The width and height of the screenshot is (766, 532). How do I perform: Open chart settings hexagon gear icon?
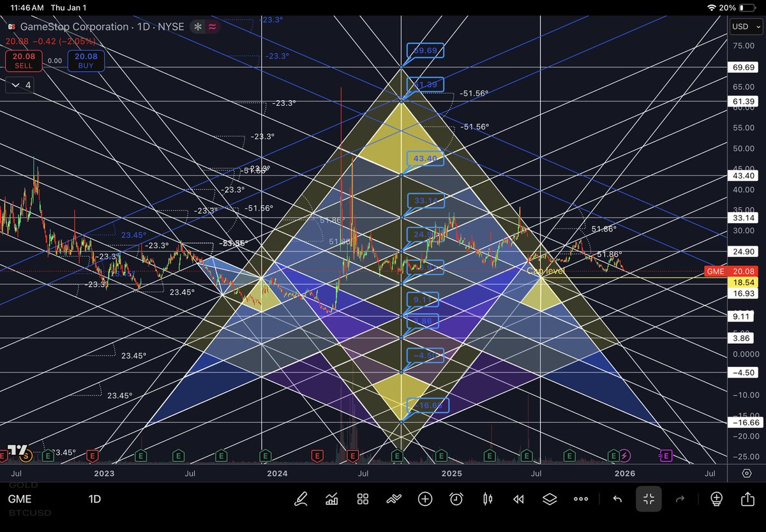pos(747,473)
